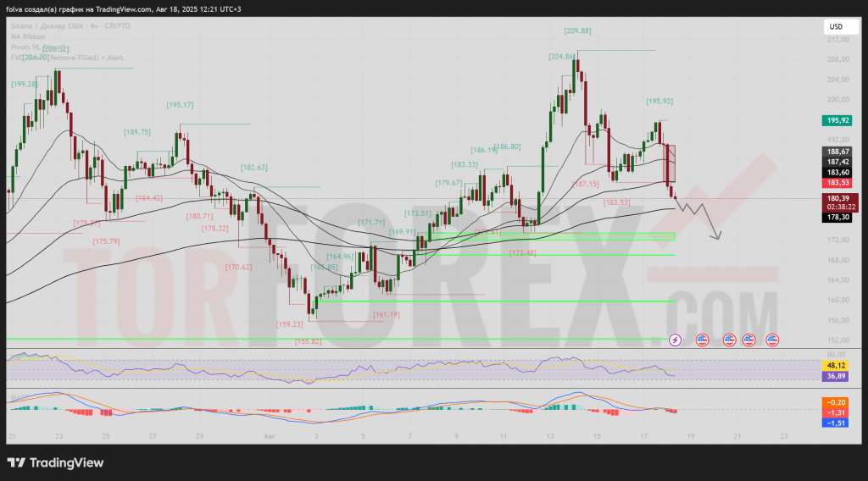Click the [179.67] pivot label
The width and height of the screenshot is (868, 481).
click(x=448, y=183)
